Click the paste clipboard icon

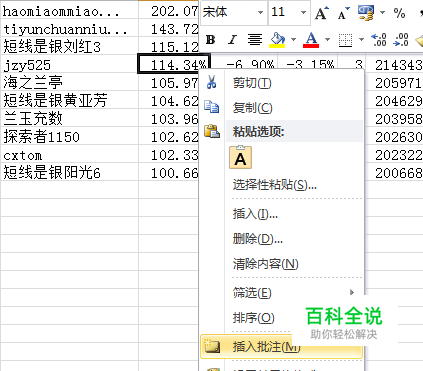tap(212, 132)
